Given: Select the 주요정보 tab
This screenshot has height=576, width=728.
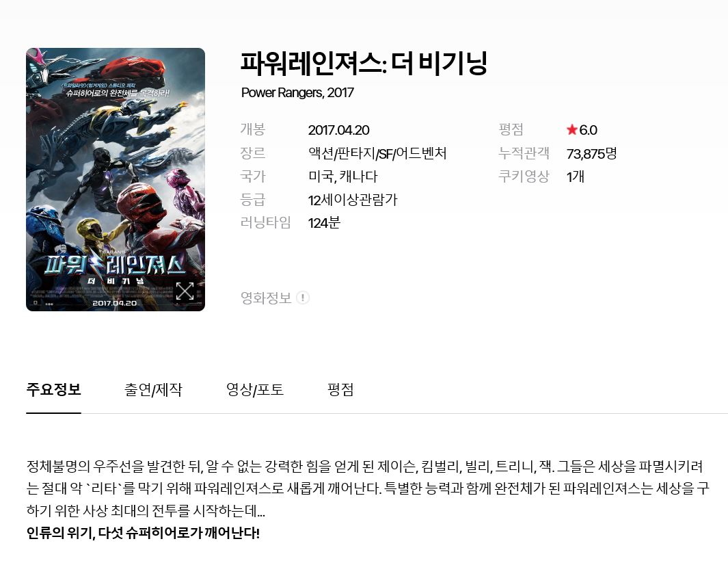Looking at the screenshot, I should click(53, 389).
